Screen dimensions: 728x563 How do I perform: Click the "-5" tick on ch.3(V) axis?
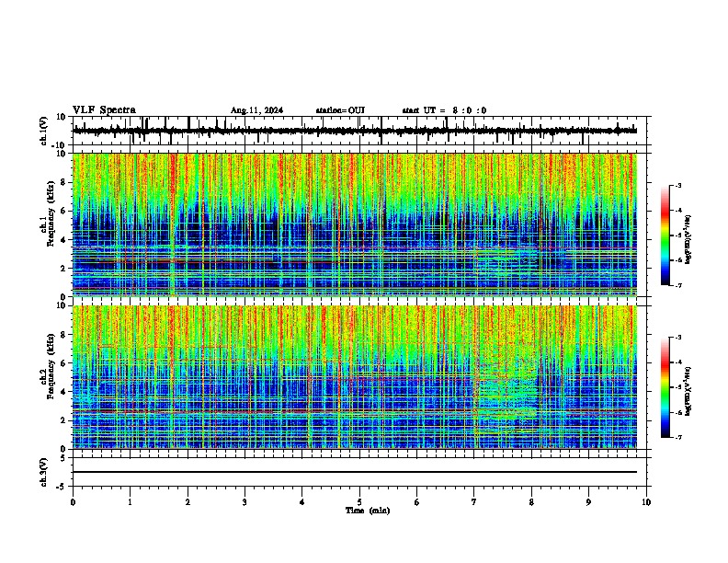tap(62, 487)
